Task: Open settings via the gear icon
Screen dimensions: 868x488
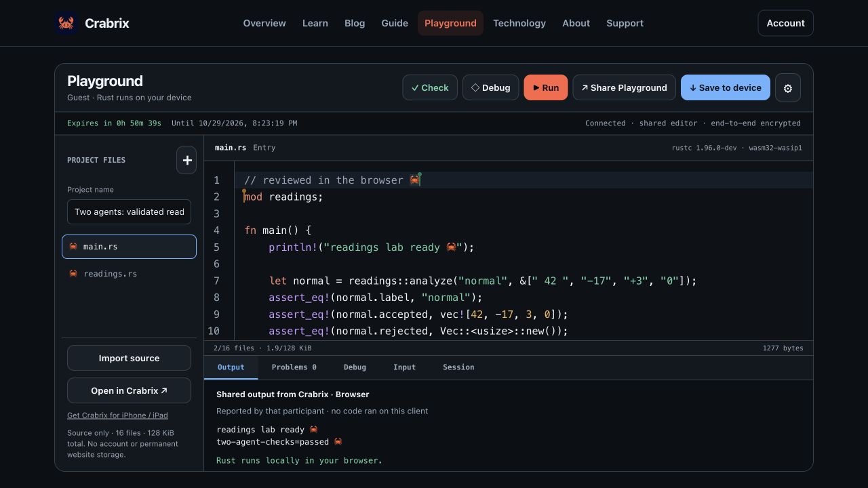Action: coord(788,88)
